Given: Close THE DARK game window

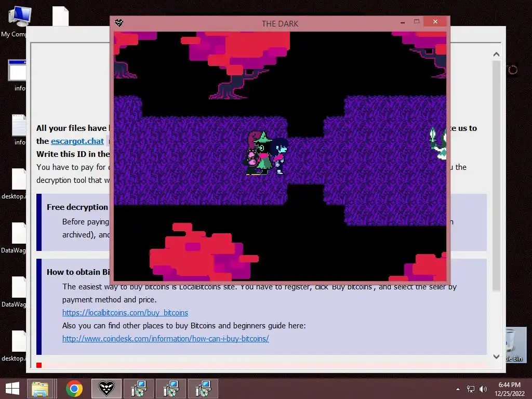Looking at the screenshot, I should point(435,22).
